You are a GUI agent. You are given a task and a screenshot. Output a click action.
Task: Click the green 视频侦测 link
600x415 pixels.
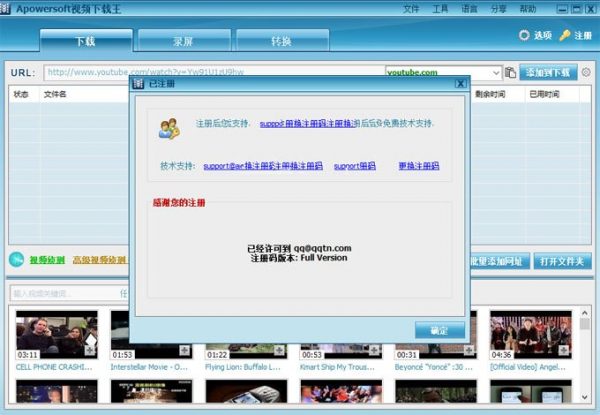tap(47, 260)
